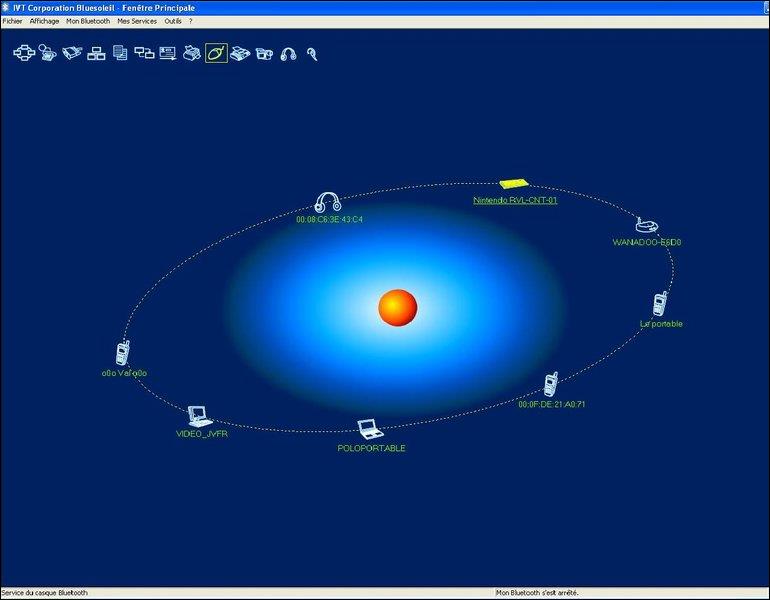Select the orange sun local device ball
Image resolution: width=770 pixels, height=600 pixels.
click(398, 307)
